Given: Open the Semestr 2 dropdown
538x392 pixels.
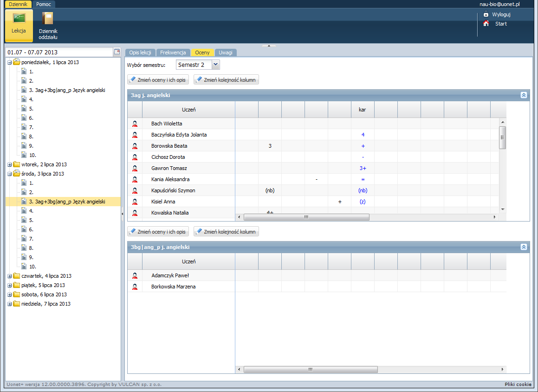Looking at the screenshot, I should point(215,65).
